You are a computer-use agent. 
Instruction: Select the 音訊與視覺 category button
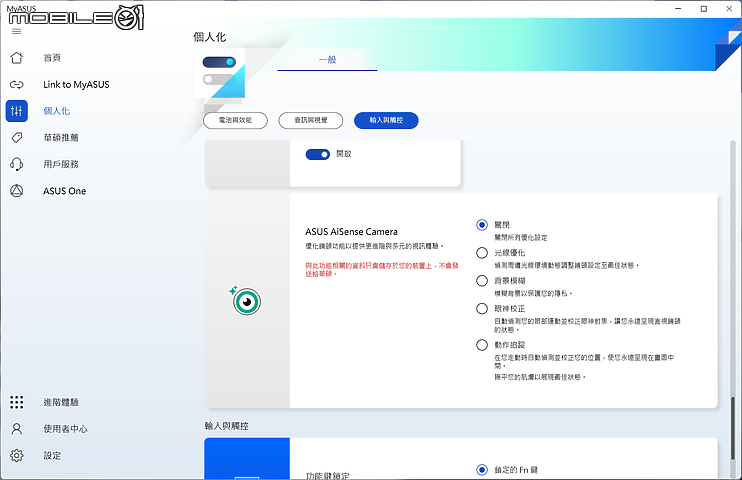(311, 120)
